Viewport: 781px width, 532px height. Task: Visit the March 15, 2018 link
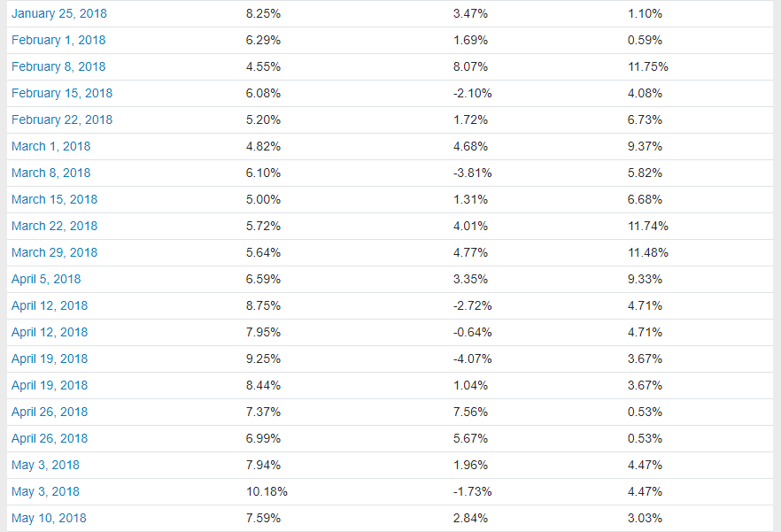coord(54,199)
